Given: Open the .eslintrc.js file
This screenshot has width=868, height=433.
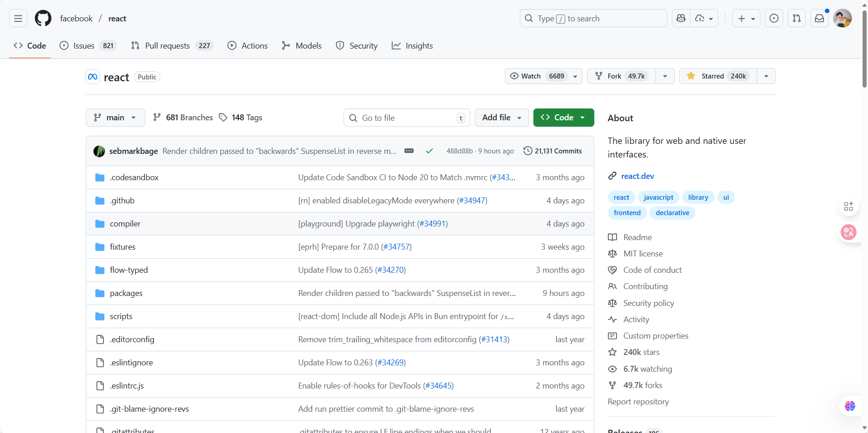Looking at the screenshot, I should 127,386.
